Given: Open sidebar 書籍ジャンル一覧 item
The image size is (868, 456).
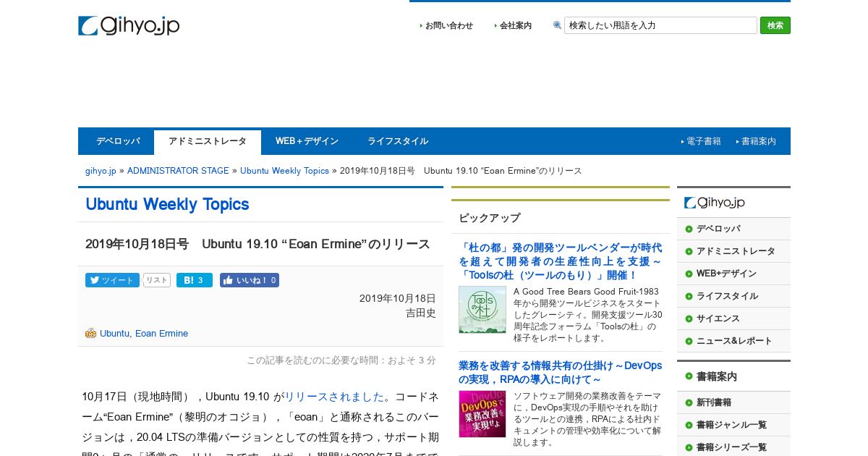Looking at the screenshot, I should click(x=733, y=425).
